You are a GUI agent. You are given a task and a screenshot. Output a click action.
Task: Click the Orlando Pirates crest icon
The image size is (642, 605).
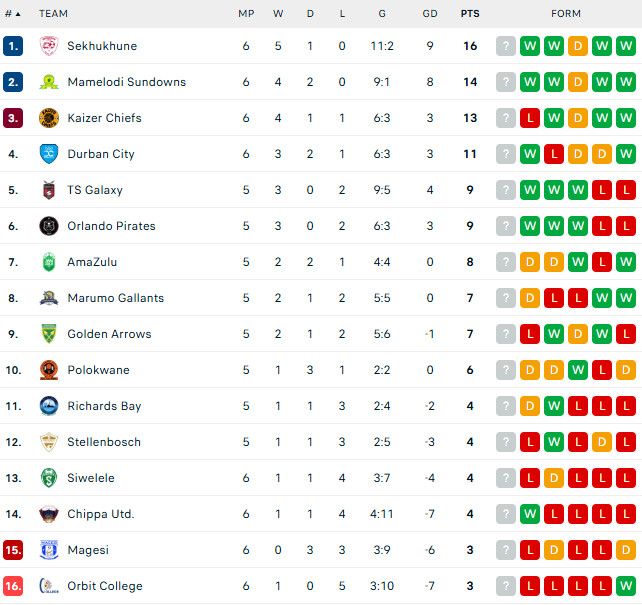48,226
